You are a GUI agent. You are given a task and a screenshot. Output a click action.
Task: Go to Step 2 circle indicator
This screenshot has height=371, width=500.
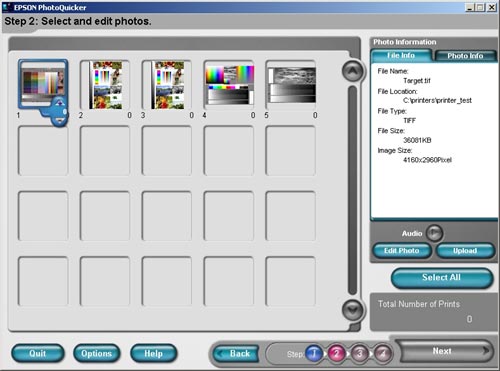pos(337,354)
